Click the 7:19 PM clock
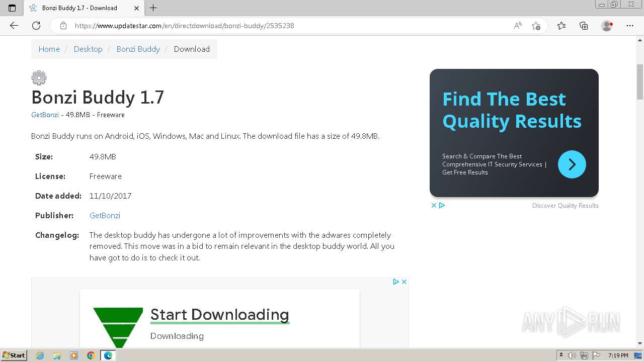This screenshot has width=644, height=362. pos(618,355)
